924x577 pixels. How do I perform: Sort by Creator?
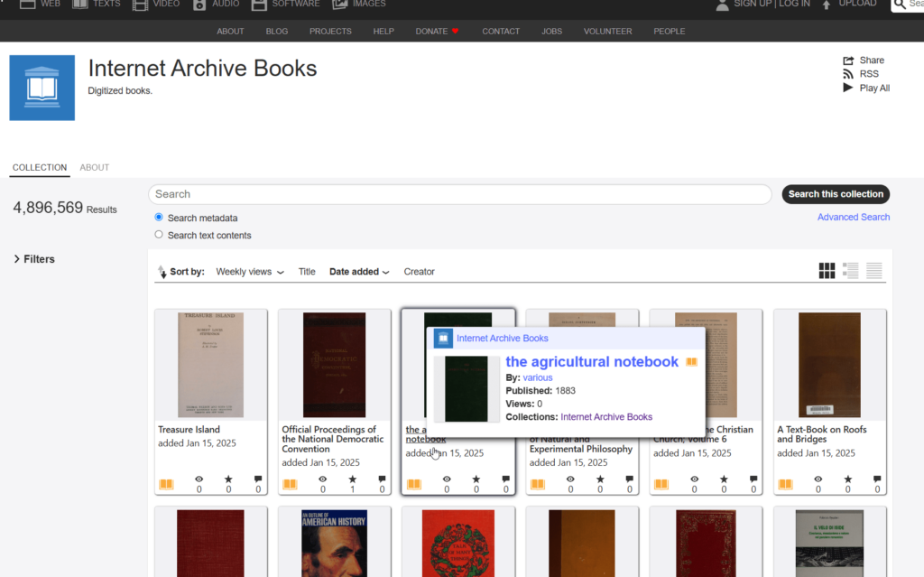419,272
